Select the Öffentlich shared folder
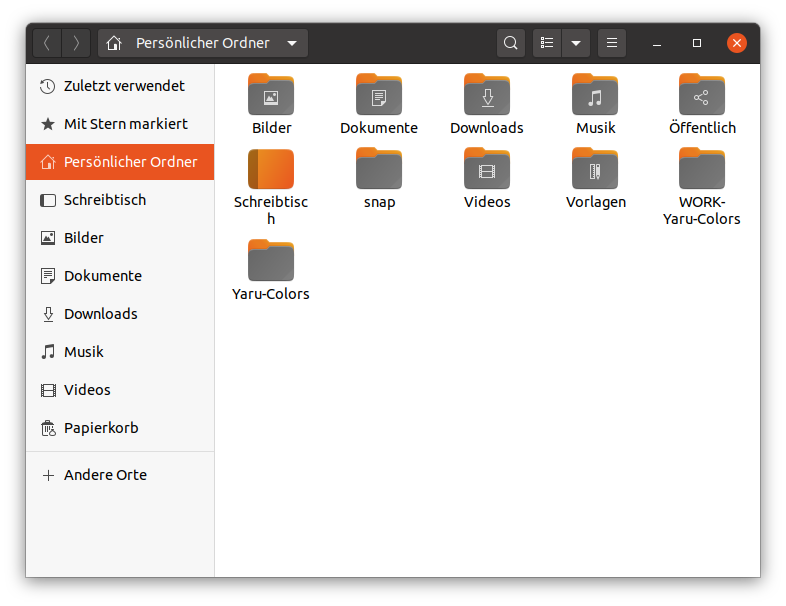The image size is (786, 606). pyautogui.click(x=702, y=104)
